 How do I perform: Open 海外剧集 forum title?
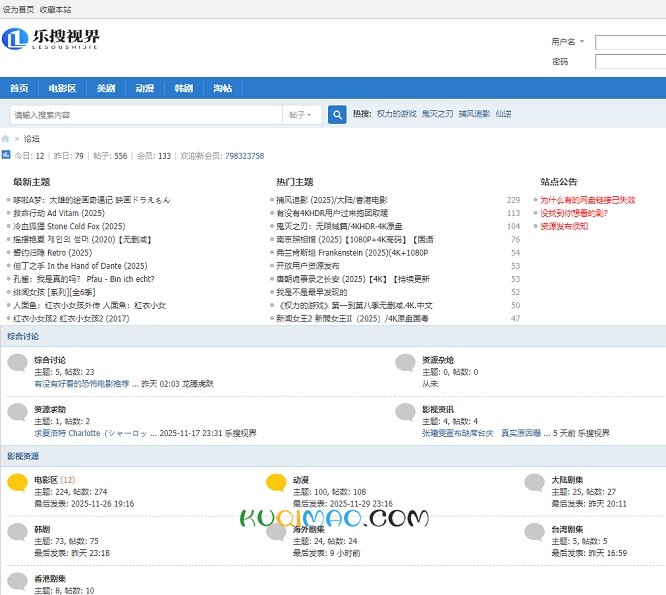point(309,529)
